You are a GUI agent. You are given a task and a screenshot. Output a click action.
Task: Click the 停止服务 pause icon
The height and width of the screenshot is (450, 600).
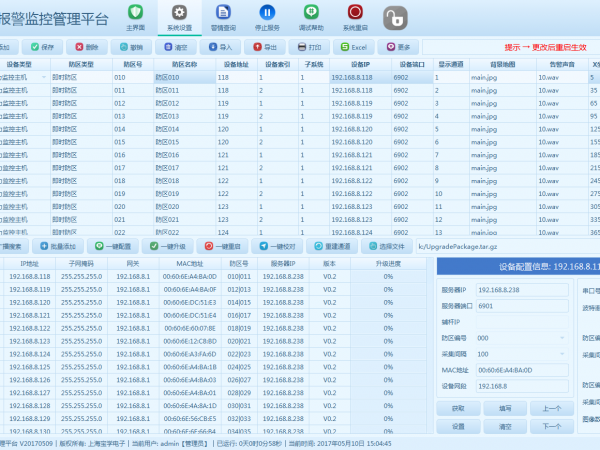[x=266, y=15]
